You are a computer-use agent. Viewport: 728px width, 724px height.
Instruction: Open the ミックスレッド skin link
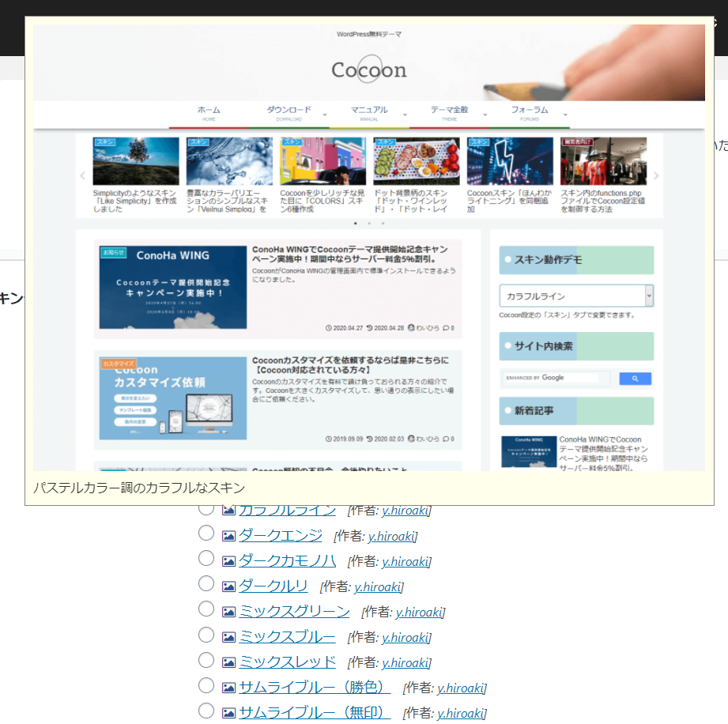click(288, 662)
